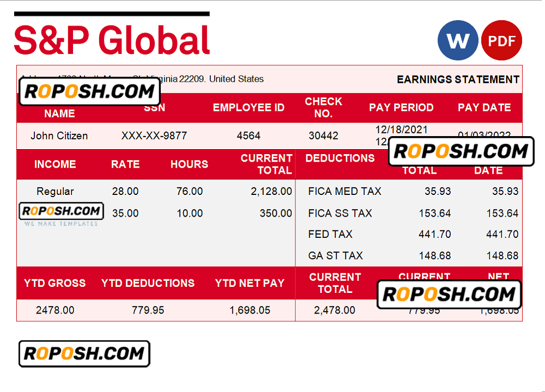Click the FED TAX deduction label
545x392 pixels.
tap(330, 234)
